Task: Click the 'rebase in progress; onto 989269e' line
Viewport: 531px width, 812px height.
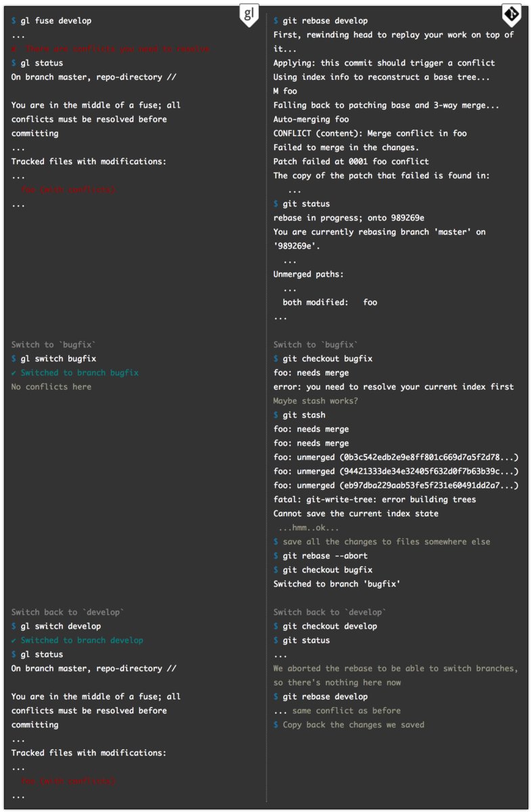Action: click(x=349, y=218)
